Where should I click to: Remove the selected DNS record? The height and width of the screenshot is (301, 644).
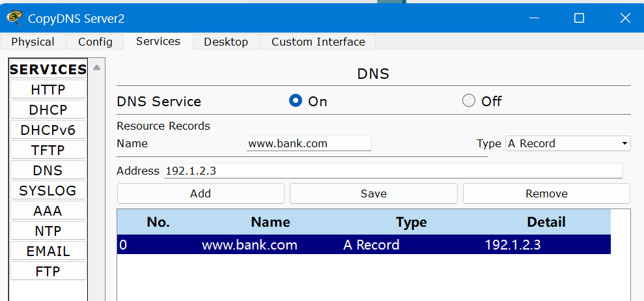[546, 193]
